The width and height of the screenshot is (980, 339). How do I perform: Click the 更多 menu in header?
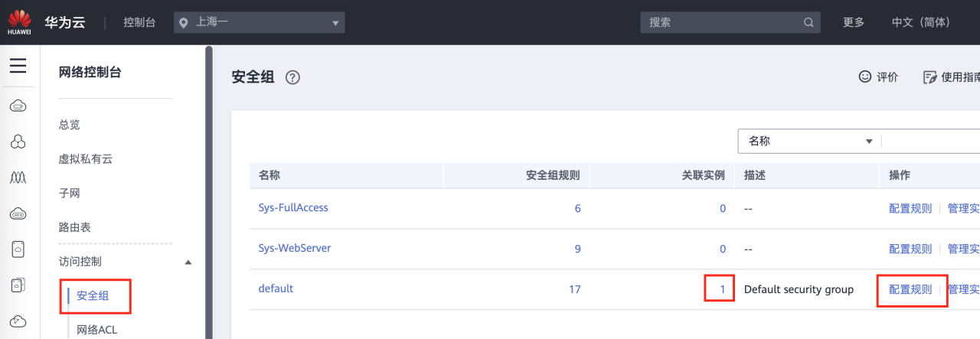tap(854, 22)
